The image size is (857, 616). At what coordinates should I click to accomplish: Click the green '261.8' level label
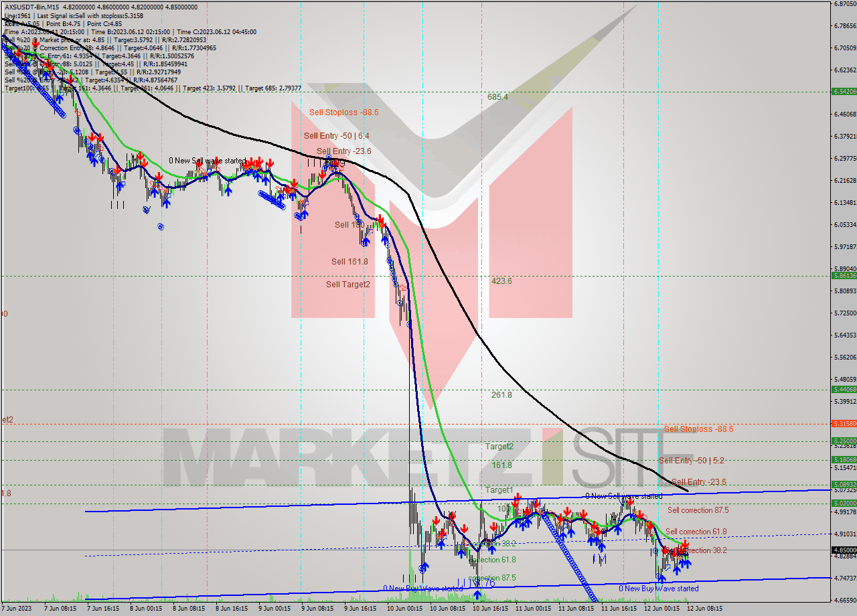pos(501,395)
